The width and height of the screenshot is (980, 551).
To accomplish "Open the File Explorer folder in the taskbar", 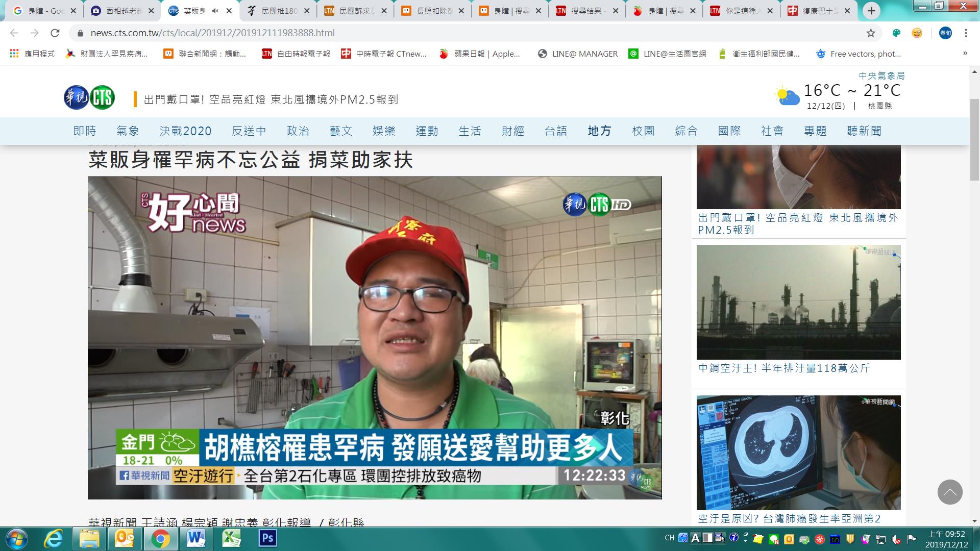I will point(89,539).
